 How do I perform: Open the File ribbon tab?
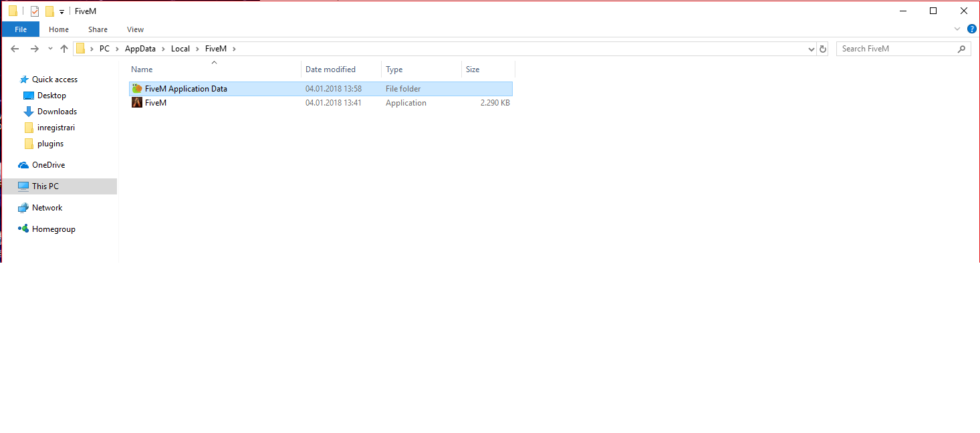(x=21, y=29)
